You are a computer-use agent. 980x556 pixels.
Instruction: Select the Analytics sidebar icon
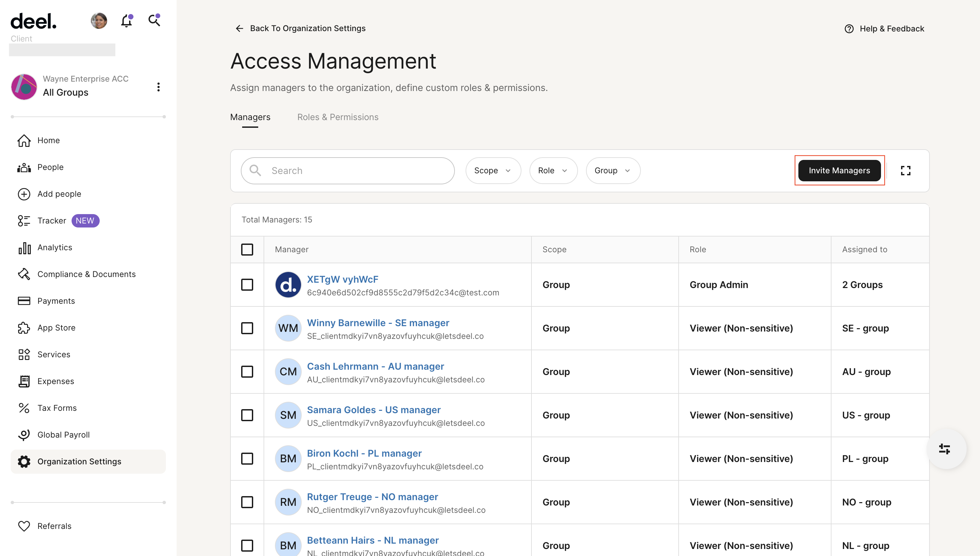click(24, 248)
